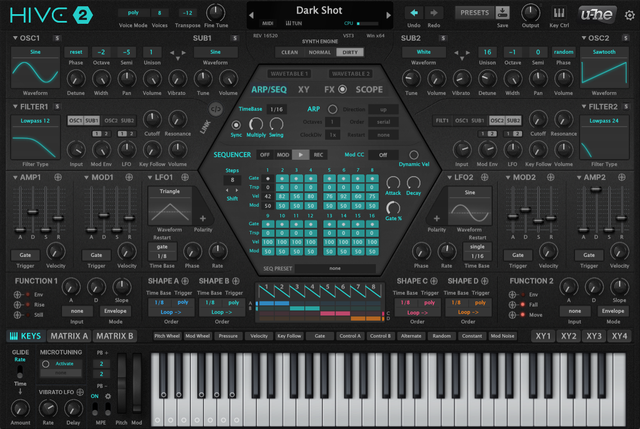The width and height of the screenshot is (640, 429).
Task: Go to previous preset arrow
Action: tap(251, 15)
